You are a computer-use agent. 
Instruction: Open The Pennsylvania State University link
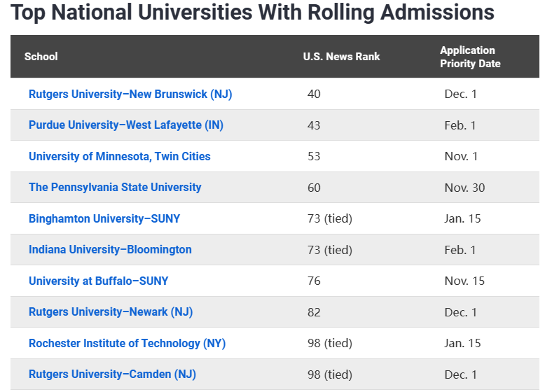(115, 188)
